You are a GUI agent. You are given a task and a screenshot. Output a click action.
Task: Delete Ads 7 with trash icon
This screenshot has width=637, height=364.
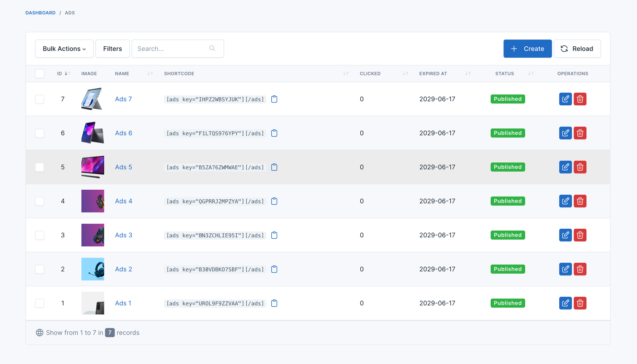point(580,99)
